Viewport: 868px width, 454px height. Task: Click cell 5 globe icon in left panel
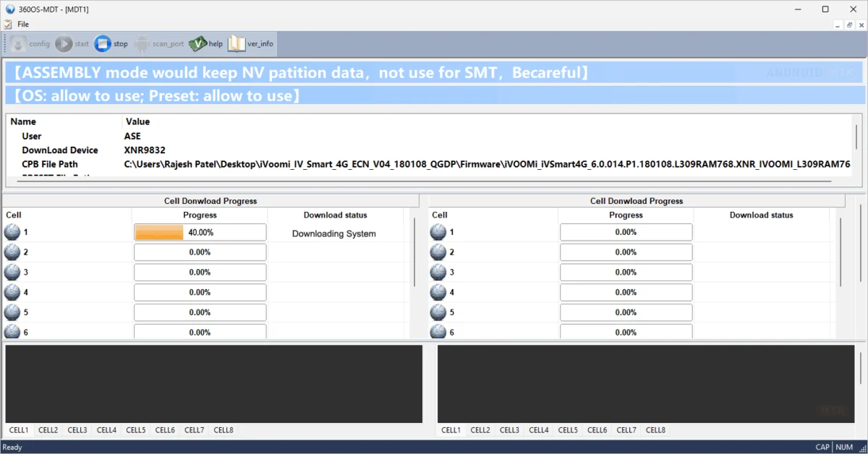coord(12,312)
